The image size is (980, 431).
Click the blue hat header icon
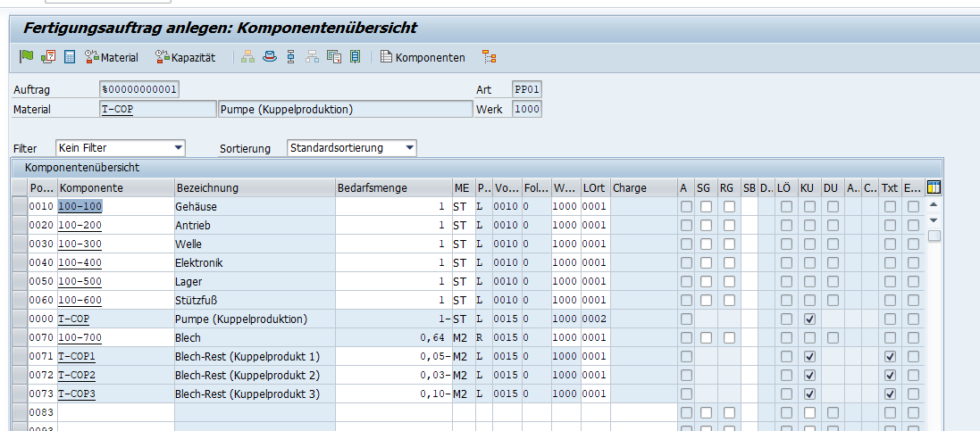coord(270,57)
